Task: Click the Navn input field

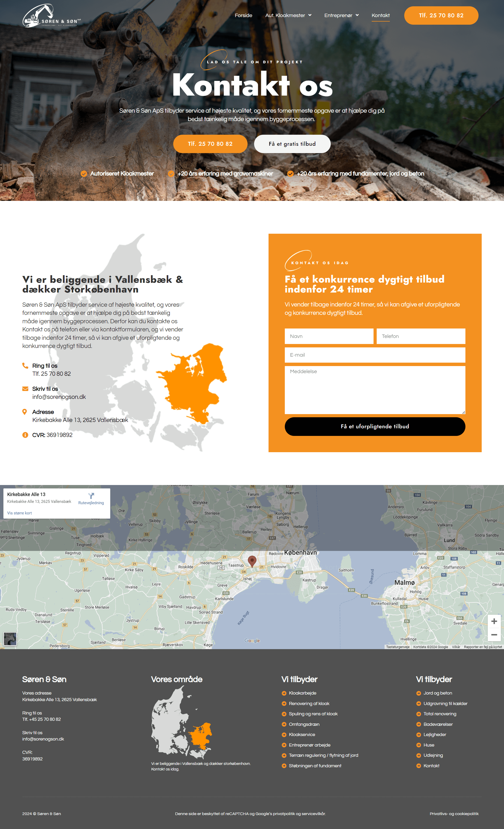Action: pyautogui.click(x=329, y=336)
